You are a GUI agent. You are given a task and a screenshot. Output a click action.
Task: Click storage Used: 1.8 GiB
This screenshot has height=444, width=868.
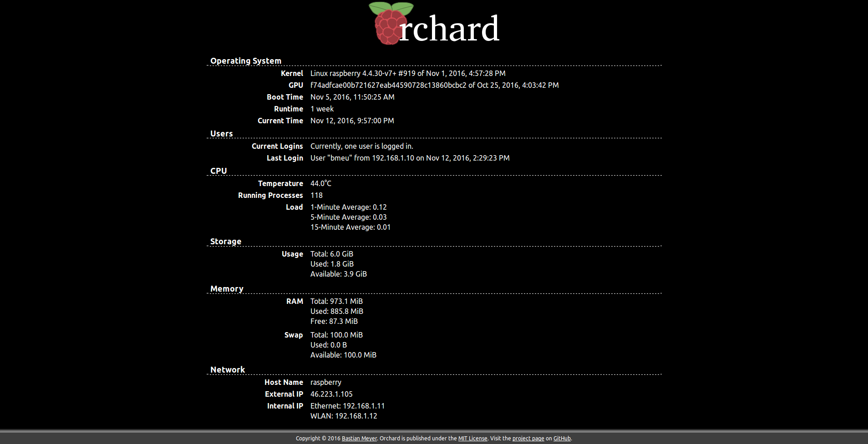click(332, 264)
